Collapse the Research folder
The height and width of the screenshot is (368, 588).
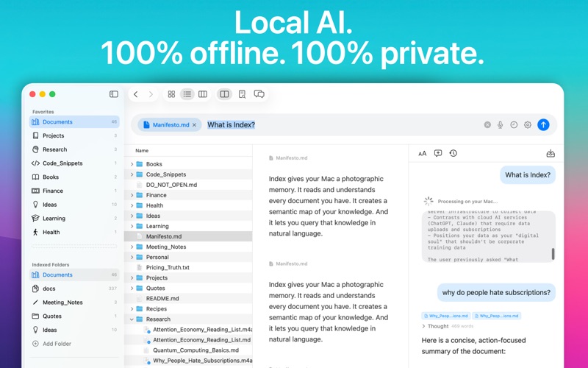pyautogui.click(x=132, y=319)
